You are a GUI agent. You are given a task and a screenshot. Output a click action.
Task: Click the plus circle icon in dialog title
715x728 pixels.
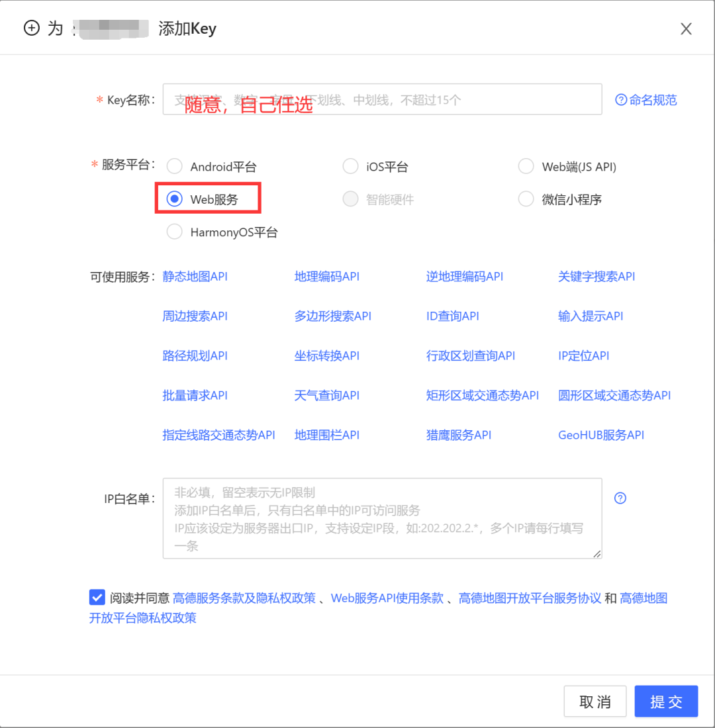point(32,28)
